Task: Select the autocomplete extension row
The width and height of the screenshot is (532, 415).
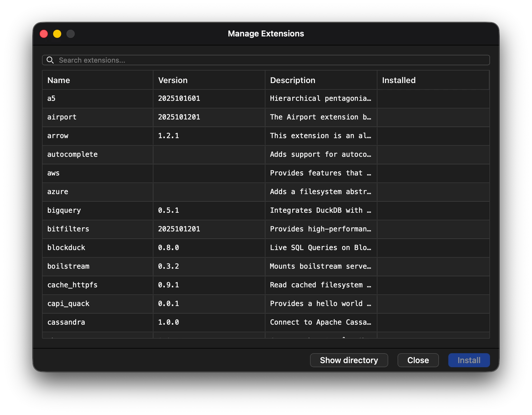Action: (x=72, y=154)
